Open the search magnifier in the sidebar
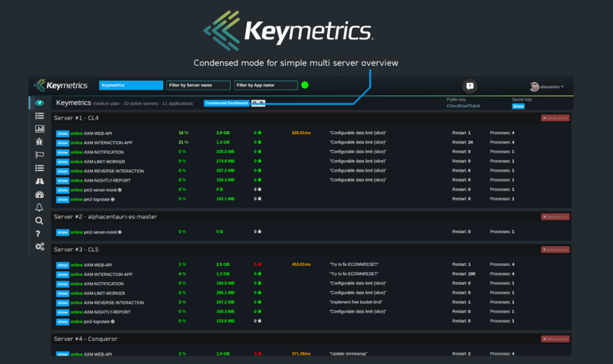This screenshot has height=364, width=613. coord(39,220)
